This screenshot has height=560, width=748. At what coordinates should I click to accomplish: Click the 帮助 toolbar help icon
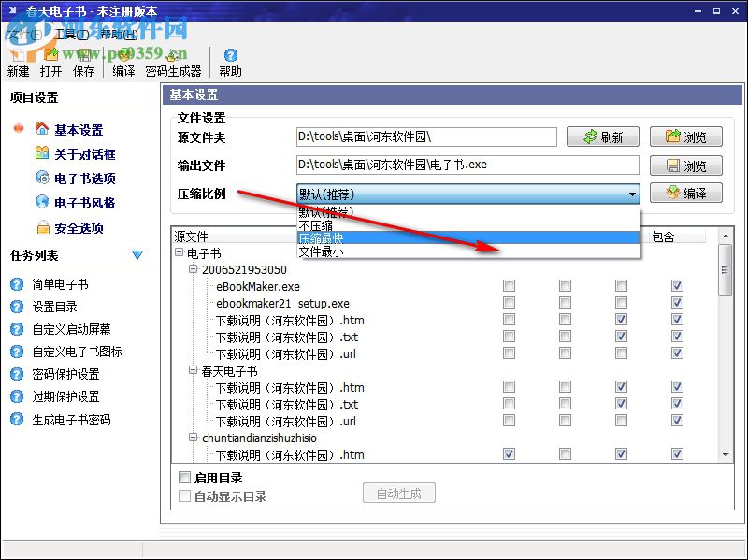(x=230, y=62)
